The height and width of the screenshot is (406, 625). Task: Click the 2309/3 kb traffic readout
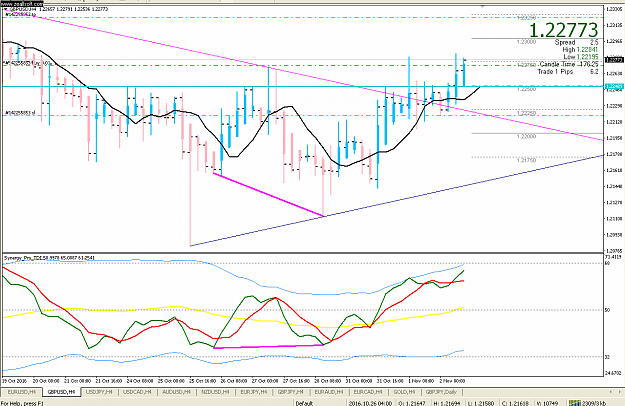coord(594,403)
